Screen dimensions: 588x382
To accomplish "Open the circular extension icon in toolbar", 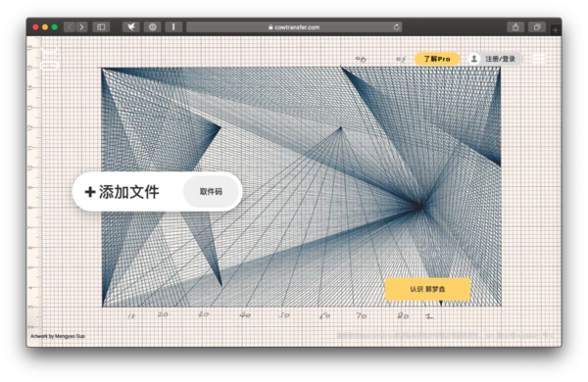I will (152, 27).
